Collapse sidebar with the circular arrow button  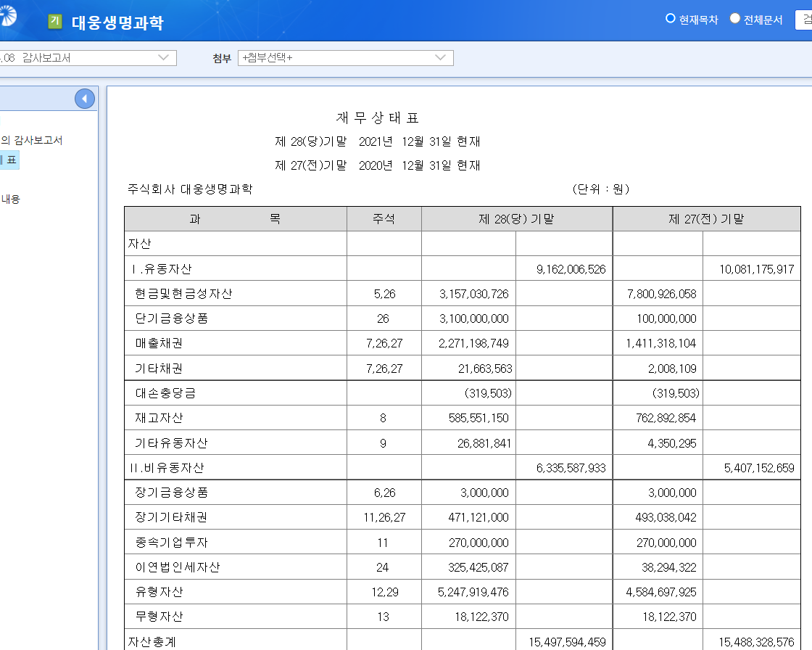[x=85, y=98]
